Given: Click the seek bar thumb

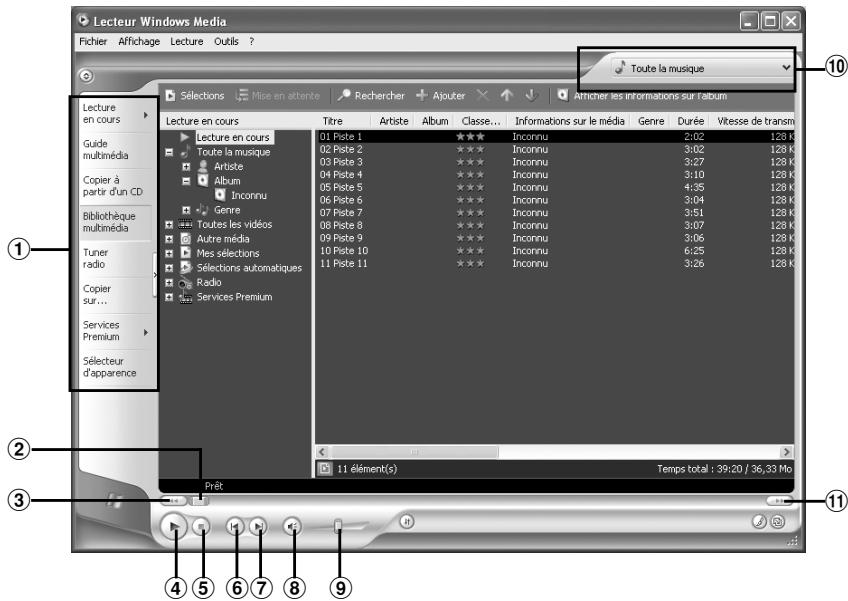Looking at the screenshot, I should 200,501.
